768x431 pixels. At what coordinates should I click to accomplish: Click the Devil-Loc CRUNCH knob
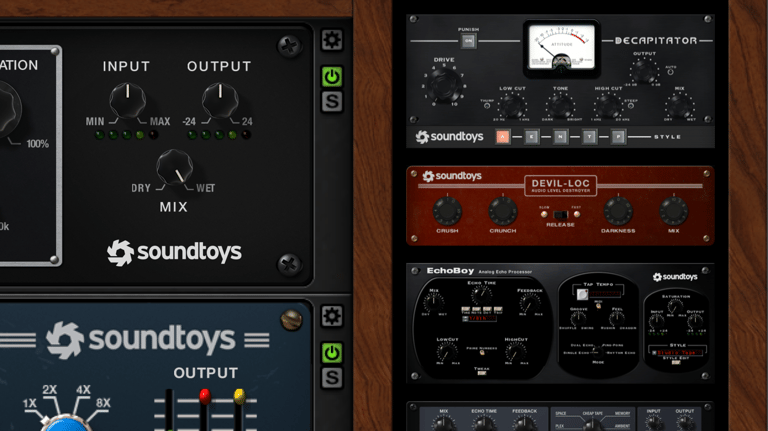click(x=503, y=211)
